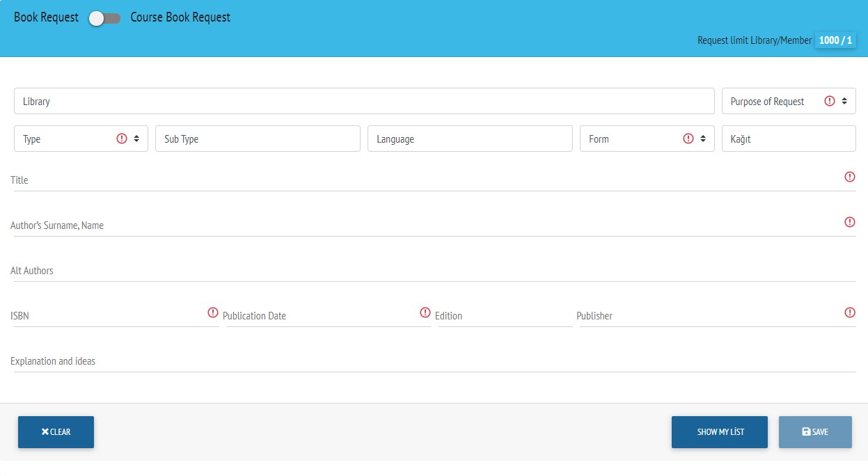868x476 pixels.
Task: Open the Form dropdown
Action: 647,138
